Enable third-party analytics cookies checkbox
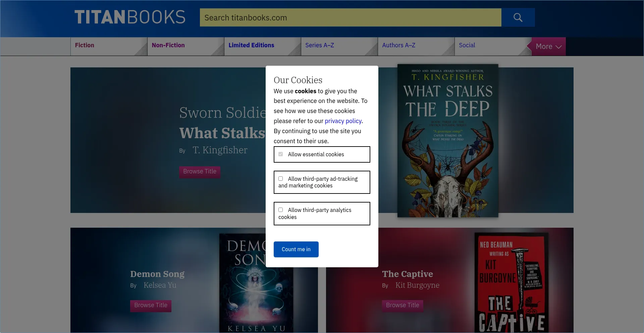 tap(281, 210)
